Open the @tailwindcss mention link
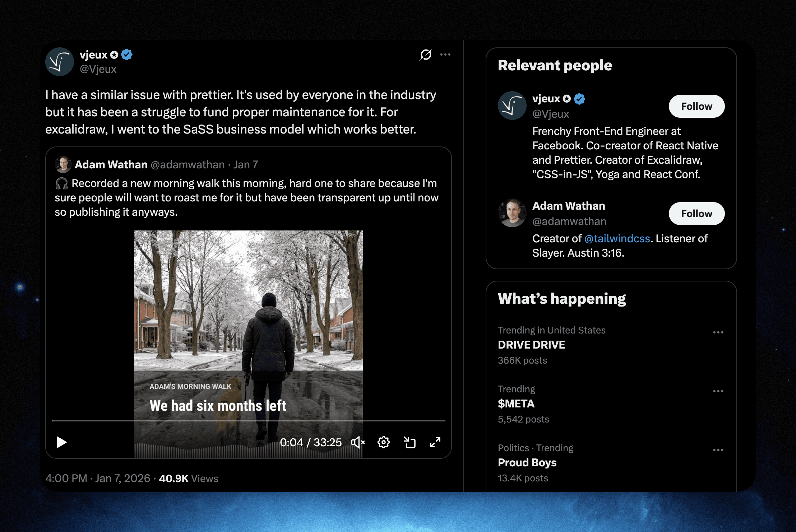 pyautogui.click(x=617, y=238)
